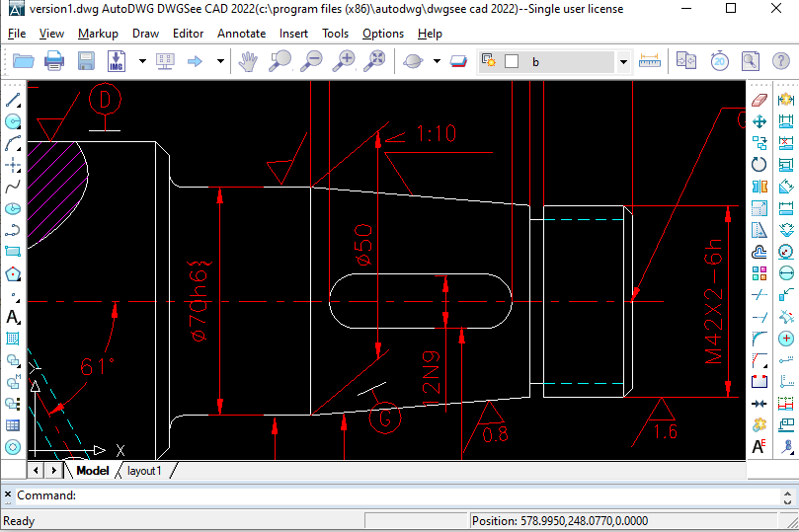Select the Table tool in left toolbar
The image size is (799, 532).
point(13,425)
